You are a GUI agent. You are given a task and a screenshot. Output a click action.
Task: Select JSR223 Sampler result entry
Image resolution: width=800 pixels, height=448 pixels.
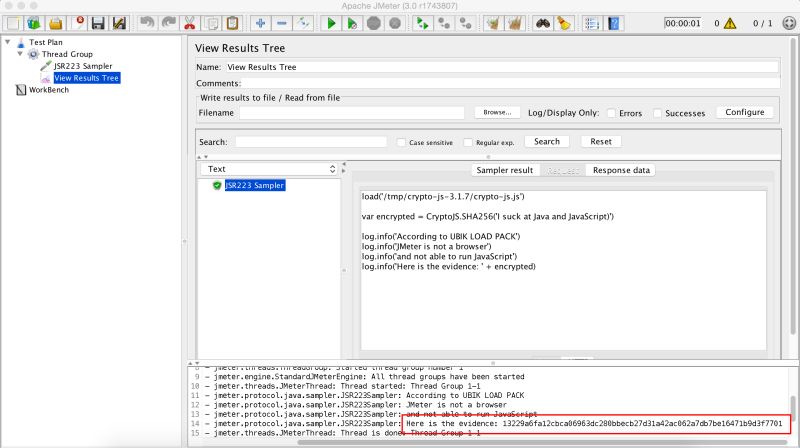point(255,185)
